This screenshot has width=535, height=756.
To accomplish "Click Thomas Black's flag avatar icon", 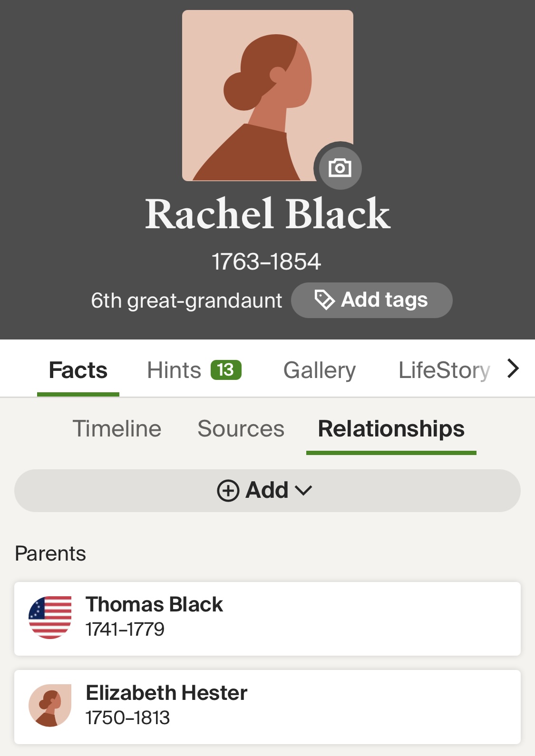I will pyautogui.click(x=50, y=618).
